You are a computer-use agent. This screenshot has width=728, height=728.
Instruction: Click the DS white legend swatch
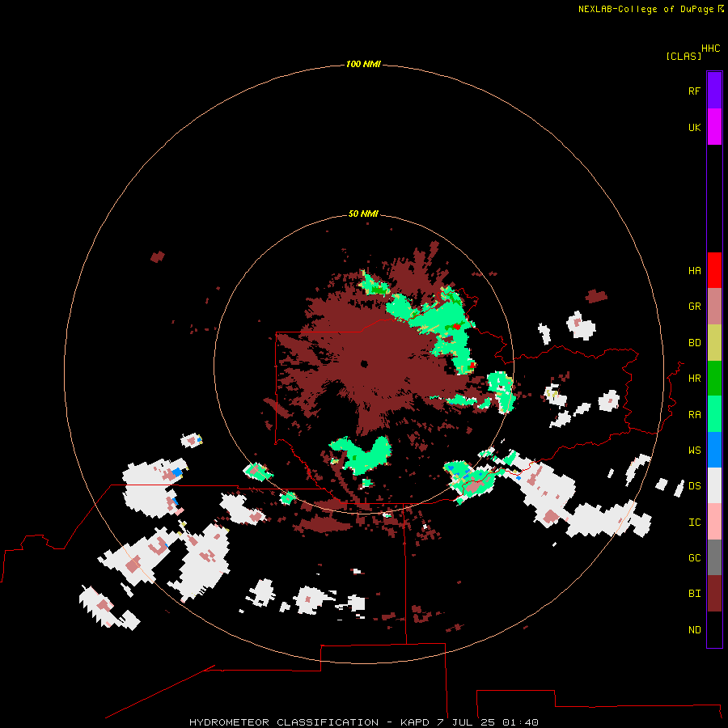pos(714,485)
